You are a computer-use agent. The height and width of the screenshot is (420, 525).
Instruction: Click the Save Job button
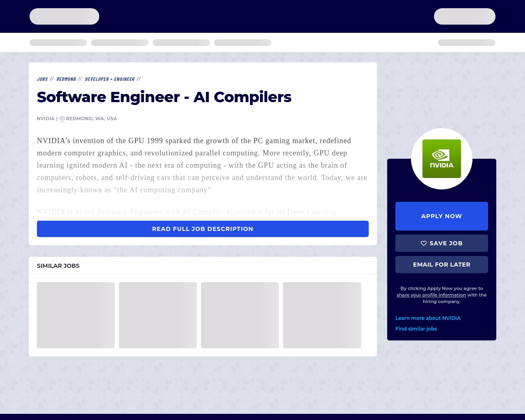442,243
